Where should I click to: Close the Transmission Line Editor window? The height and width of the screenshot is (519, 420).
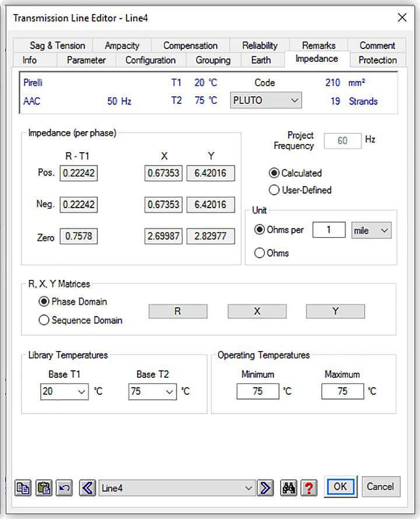click(x=402, y=17)
